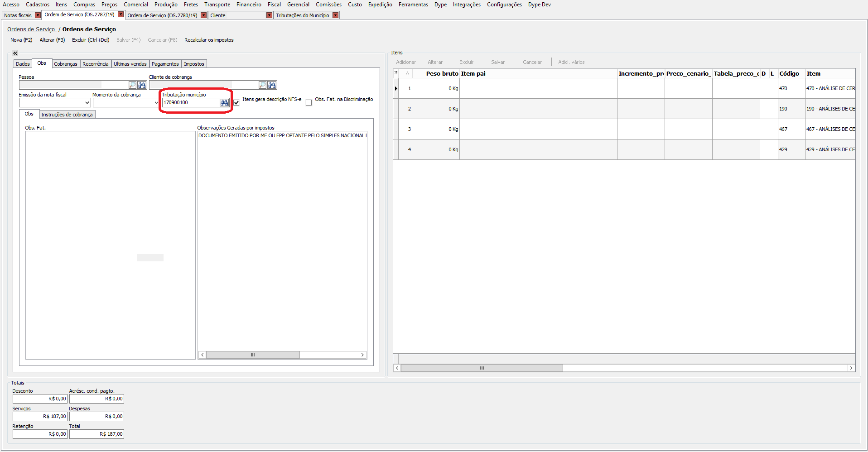Open the Dype Dev menu
This screenshot has height=452, width=868.
540,5
